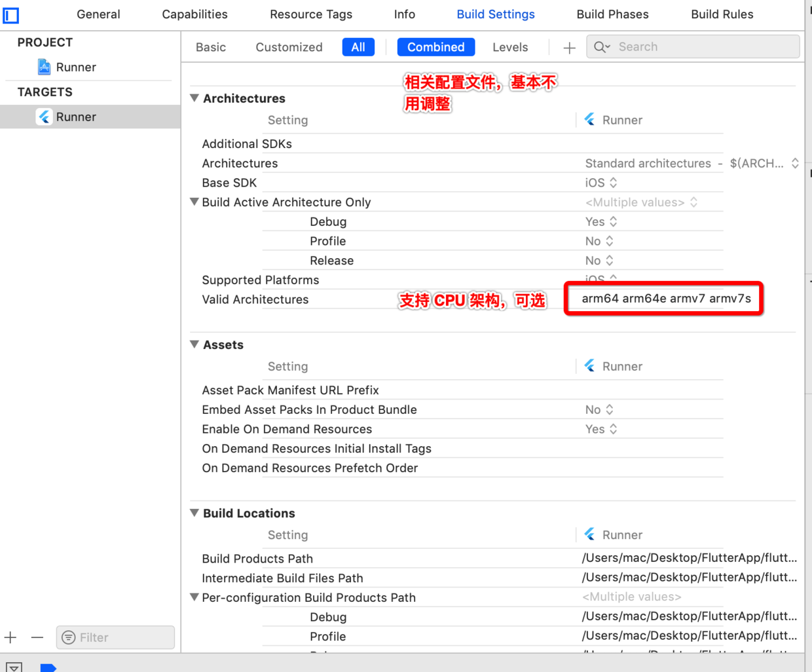Click the targets Filter field

pos(115,637)
